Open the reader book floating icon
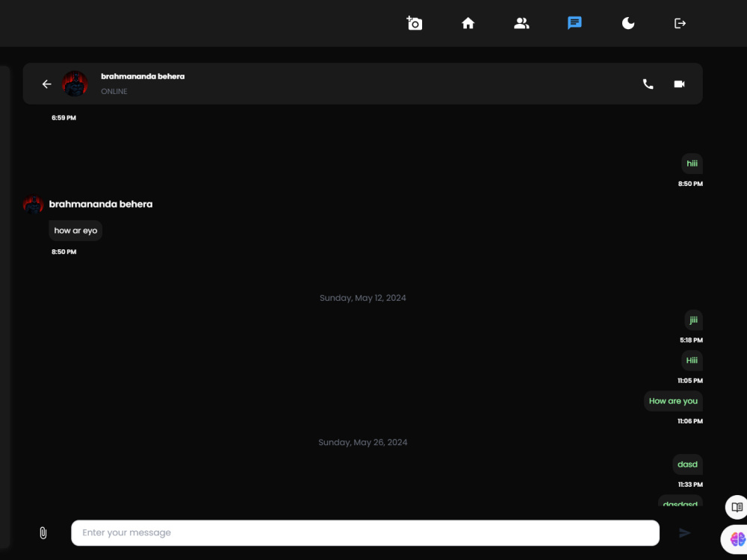 (x=737, y=507)
